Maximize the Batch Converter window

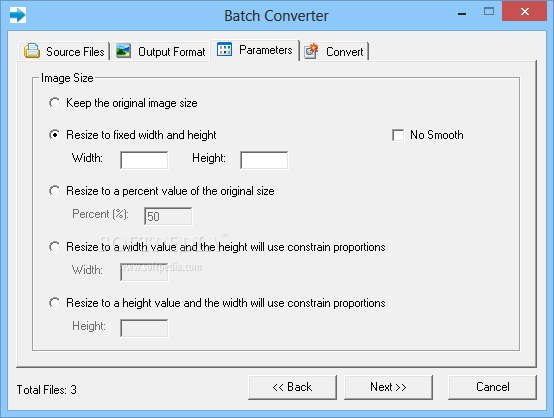[489, 12]
